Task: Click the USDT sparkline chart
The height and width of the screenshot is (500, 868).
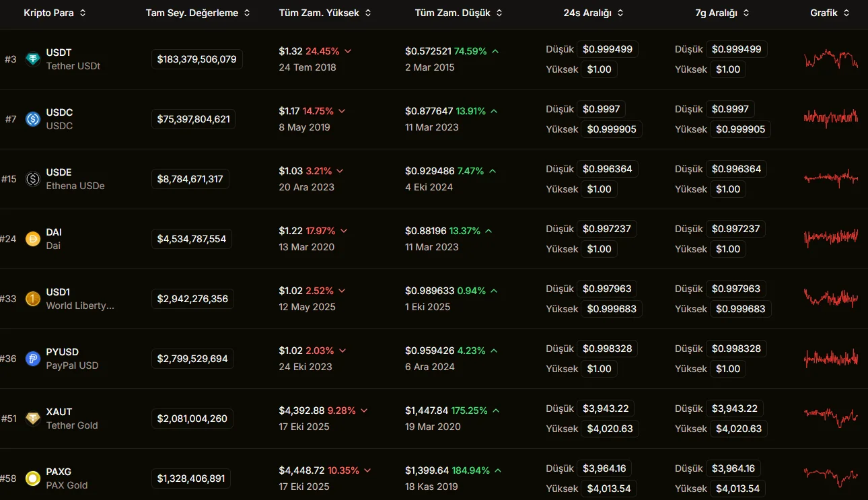Action: click(x=831, y=60)
